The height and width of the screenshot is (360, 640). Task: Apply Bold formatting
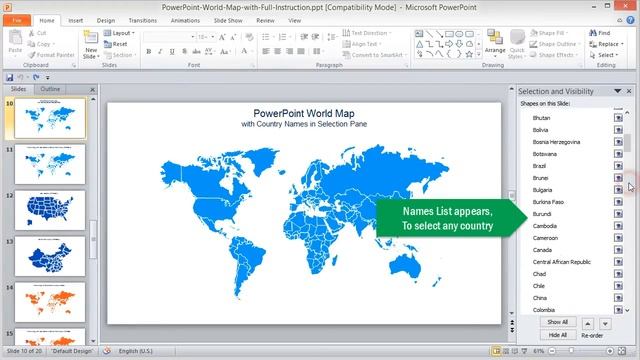(149, 51)
